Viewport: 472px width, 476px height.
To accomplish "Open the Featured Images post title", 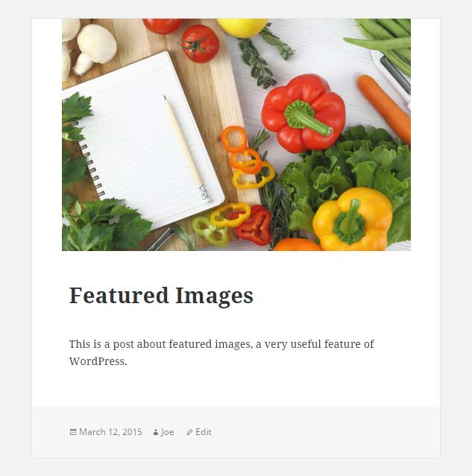I will coord(161,296).
